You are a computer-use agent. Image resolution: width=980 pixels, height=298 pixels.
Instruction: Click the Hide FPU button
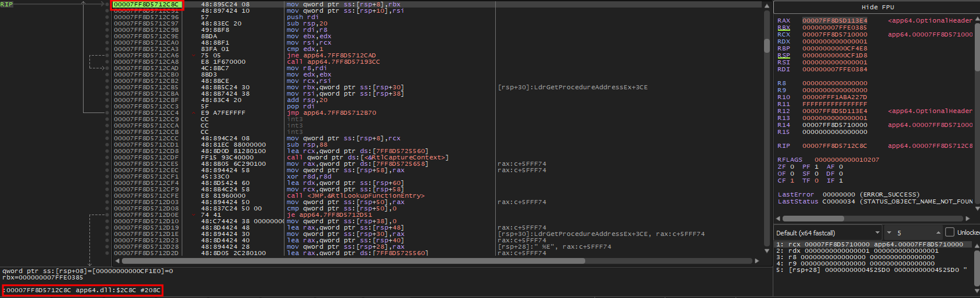tap(877, 7)
